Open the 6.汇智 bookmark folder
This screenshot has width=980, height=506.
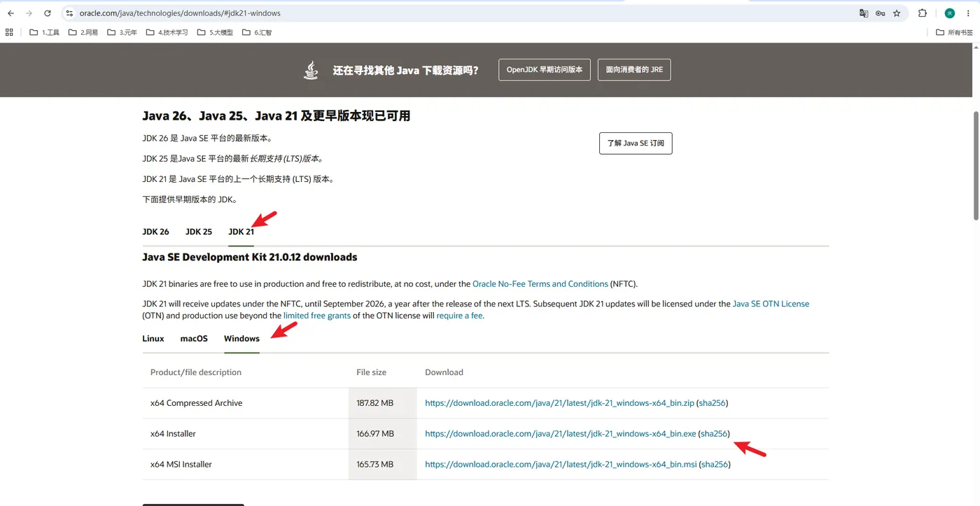pyautogui.click(x=257, y=32)
